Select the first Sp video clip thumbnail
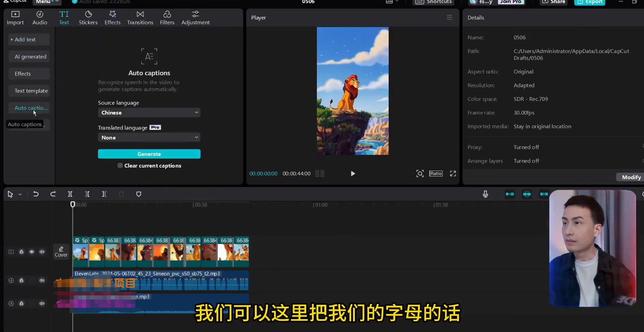The height and width of the screenshot is (332, 644). pos(81,252)
